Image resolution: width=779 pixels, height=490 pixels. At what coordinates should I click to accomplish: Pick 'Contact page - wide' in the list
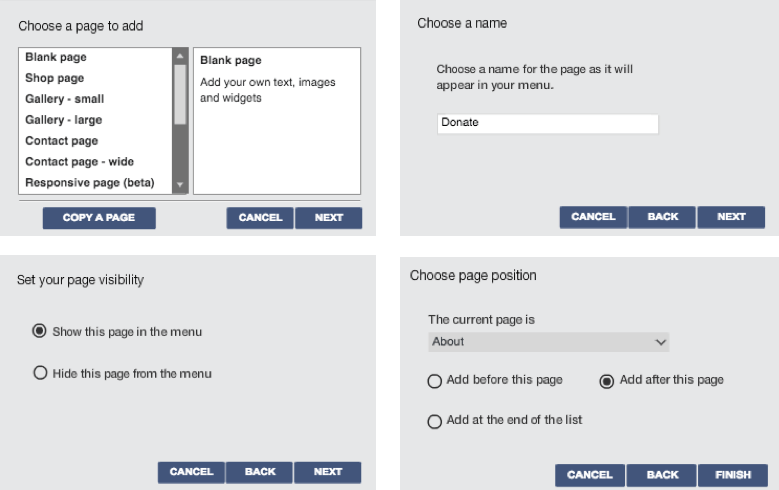tap(79, 162)
